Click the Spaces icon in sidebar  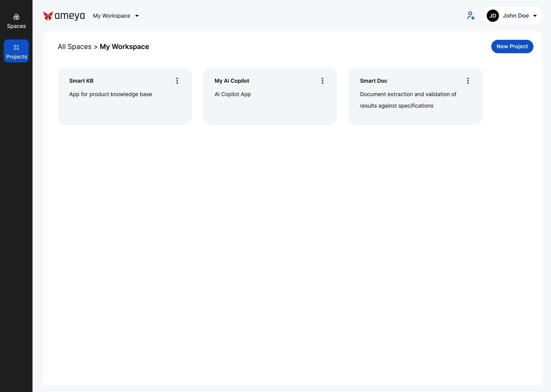point(16,17)
